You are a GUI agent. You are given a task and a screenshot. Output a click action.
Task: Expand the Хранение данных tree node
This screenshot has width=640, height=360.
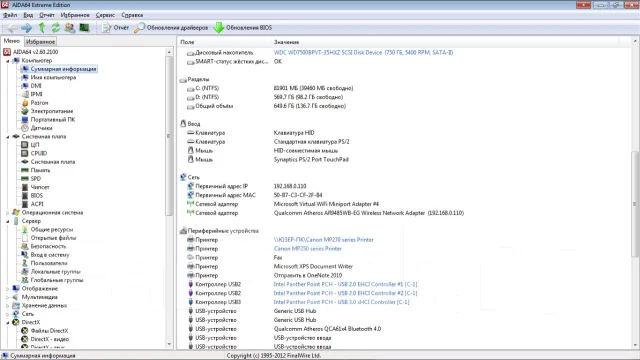click(8, 306)
